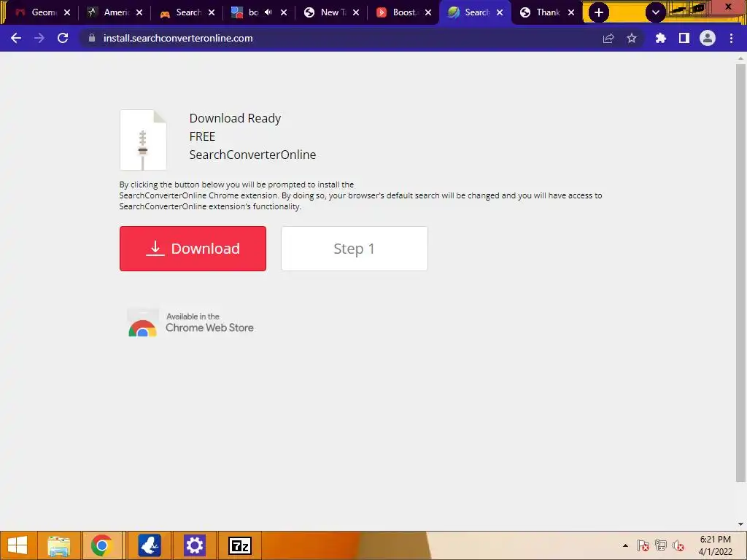Screen dimensions: 747x560
Task: Go back to the previous page
Action: (x=16, y=38)
